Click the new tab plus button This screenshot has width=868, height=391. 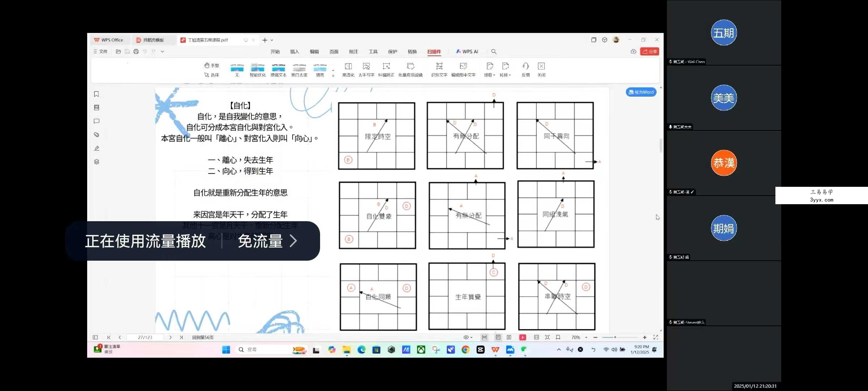coord(265,40)
